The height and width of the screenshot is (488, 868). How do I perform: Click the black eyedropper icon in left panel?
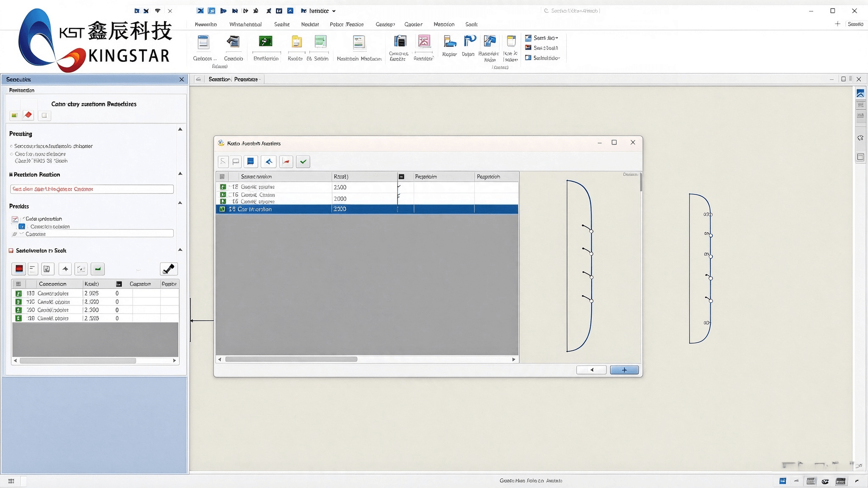tap(169, 269)
